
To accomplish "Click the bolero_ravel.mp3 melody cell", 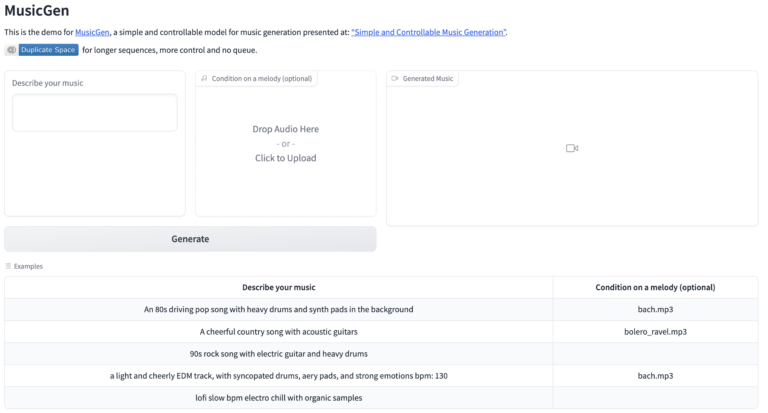I will [x=655, y=332].
